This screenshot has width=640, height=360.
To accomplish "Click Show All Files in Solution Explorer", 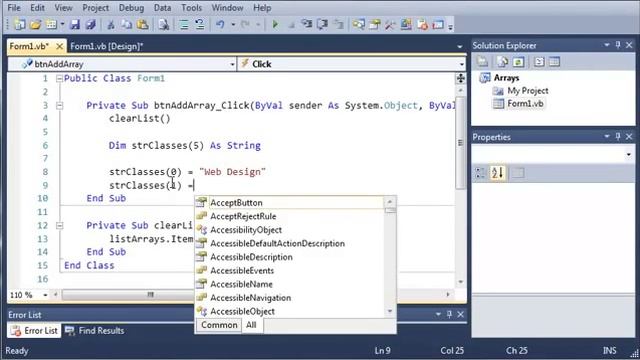I will [502, 62].
